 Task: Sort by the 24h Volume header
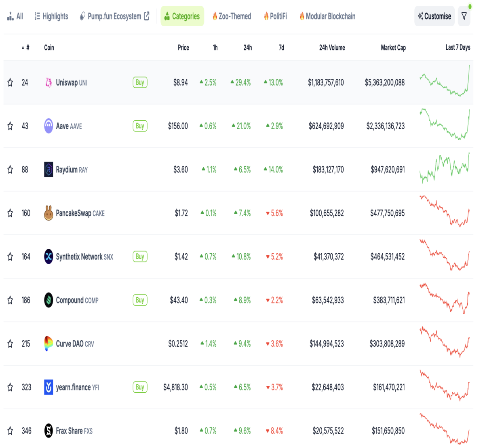coord(332,48)
